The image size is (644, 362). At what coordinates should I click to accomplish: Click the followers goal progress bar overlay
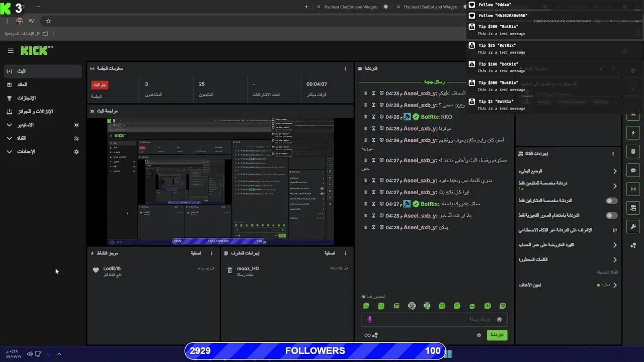[x=315, y=351]
